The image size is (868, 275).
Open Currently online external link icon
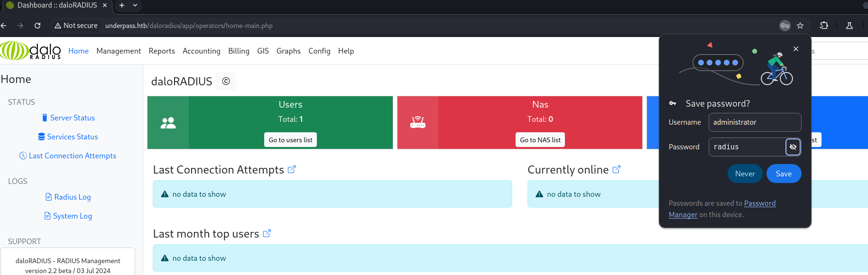click(x=617, y=169)
